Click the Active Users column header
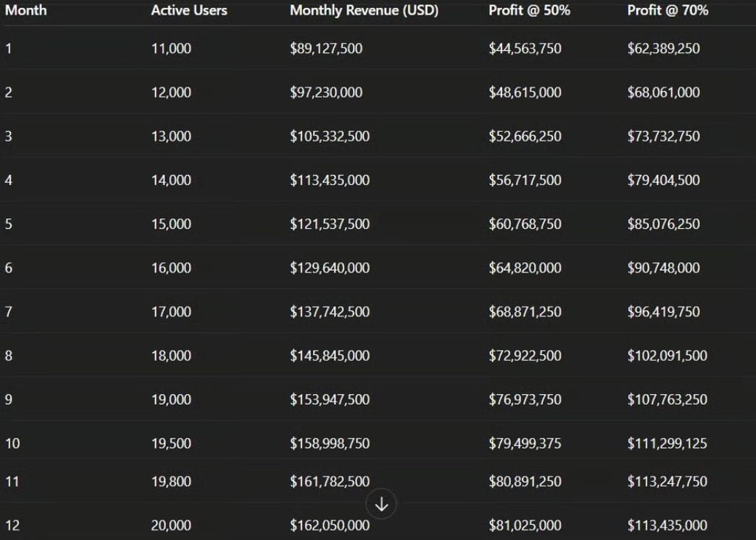Screen dimensions: 756x540 click(189, 11)
